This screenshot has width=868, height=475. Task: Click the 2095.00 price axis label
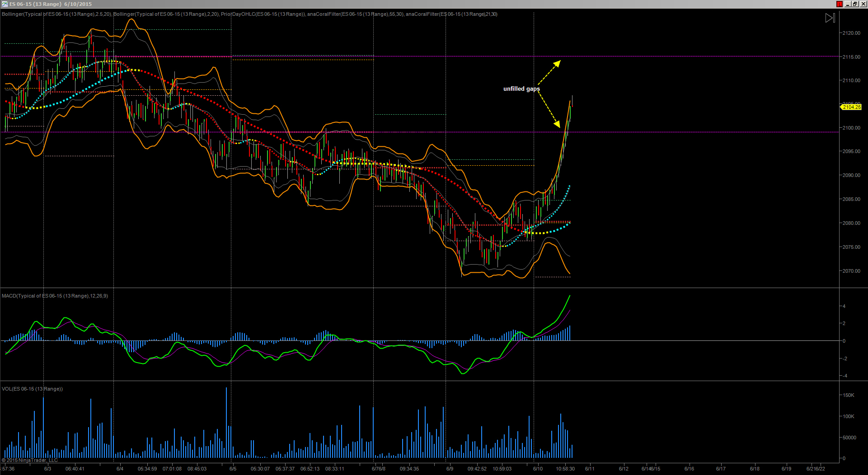coord(851,151)
